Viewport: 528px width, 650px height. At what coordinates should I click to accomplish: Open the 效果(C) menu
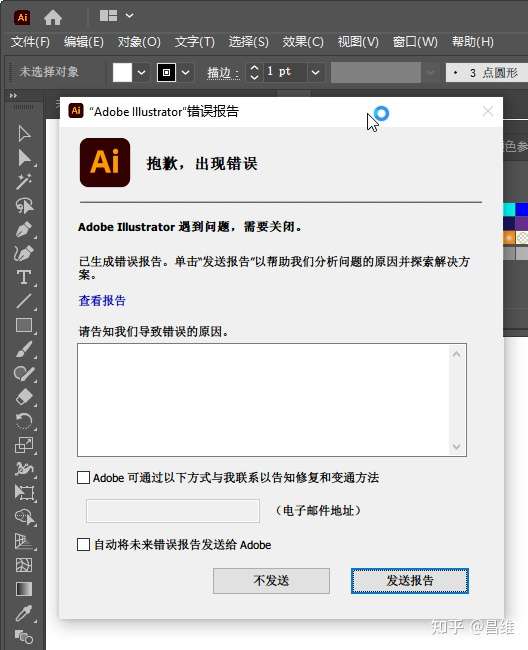click(303, 42)
